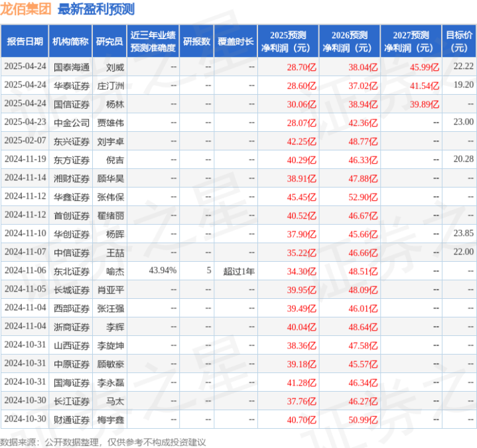Select the 2026预测净利润 header
The image size is (477, 448).
click(x=350, y=41)
